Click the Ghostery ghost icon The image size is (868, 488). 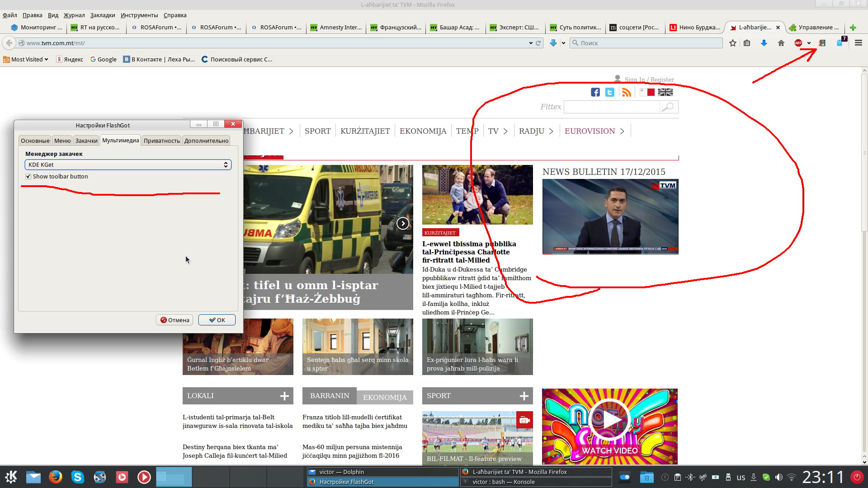pyautogui.click(x=840, y=43)
